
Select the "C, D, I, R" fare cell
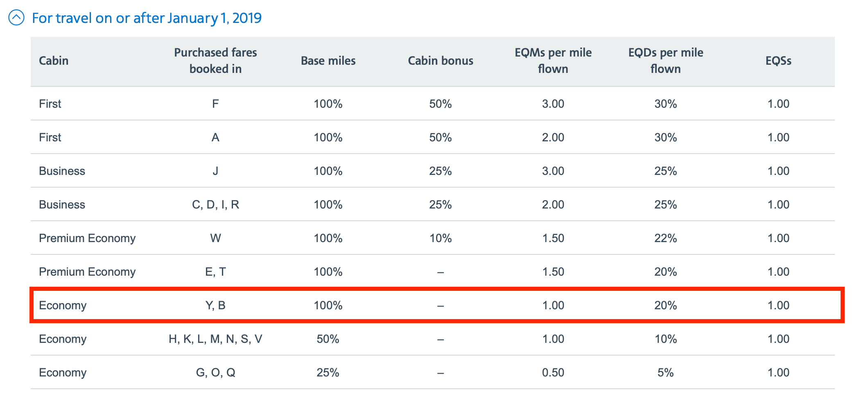point(215,204)
